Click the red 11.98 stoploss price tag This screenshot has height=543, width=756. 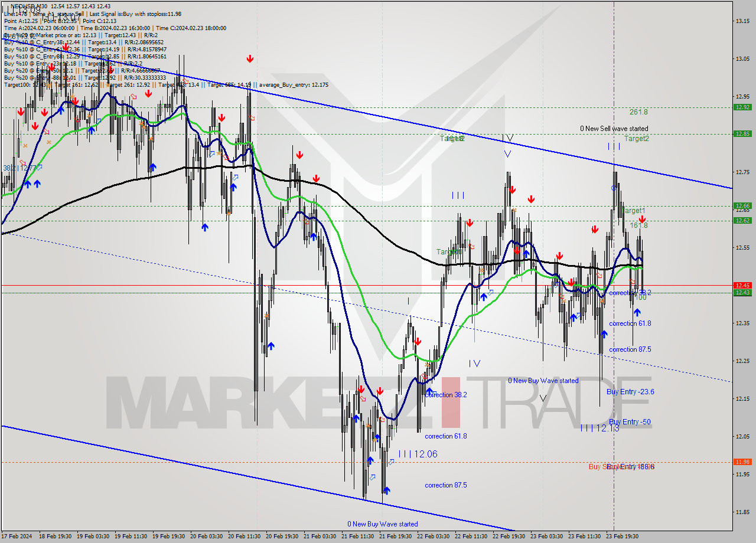click(742, 462)
